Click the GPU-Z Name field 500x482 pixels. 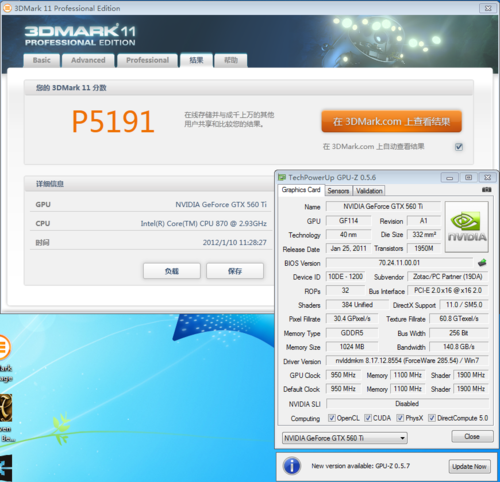pos(383,206)
